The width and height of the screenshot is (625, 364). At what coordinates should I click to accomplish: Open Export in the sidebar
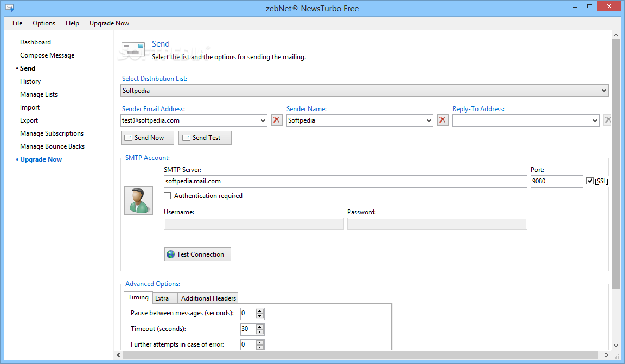coord(29,120)
